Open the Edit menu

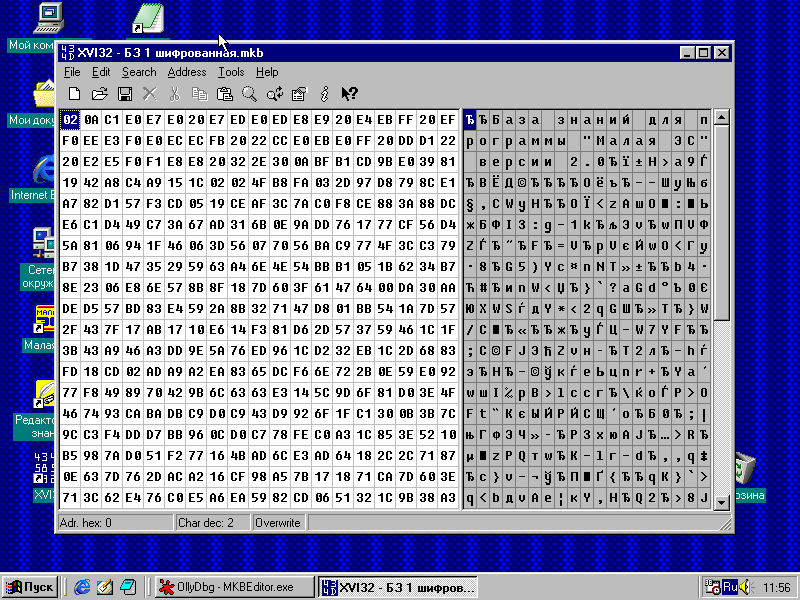pos(101,72)
